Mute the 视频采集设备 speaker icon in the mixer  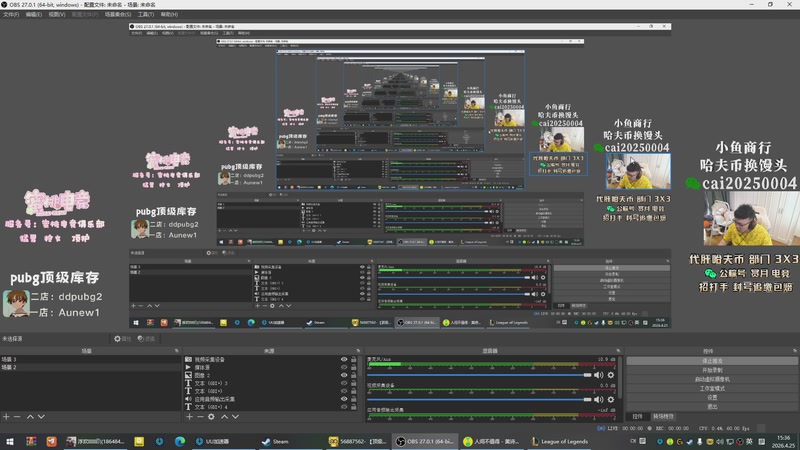(598, 399)
